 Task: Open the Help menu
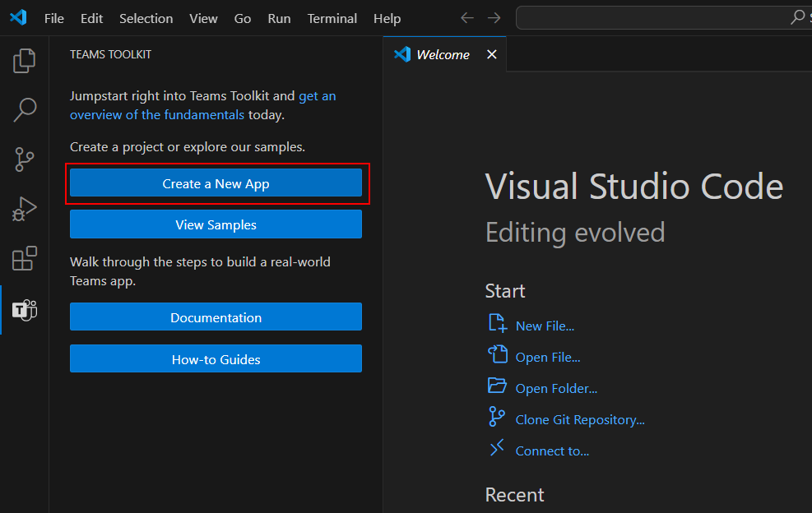pos(387,18)
